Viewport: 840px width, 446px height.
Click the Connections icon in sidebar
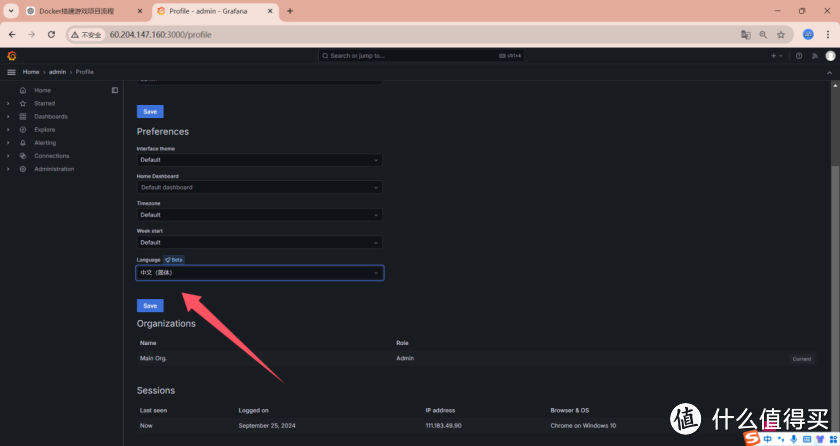[x=22, y=156]
